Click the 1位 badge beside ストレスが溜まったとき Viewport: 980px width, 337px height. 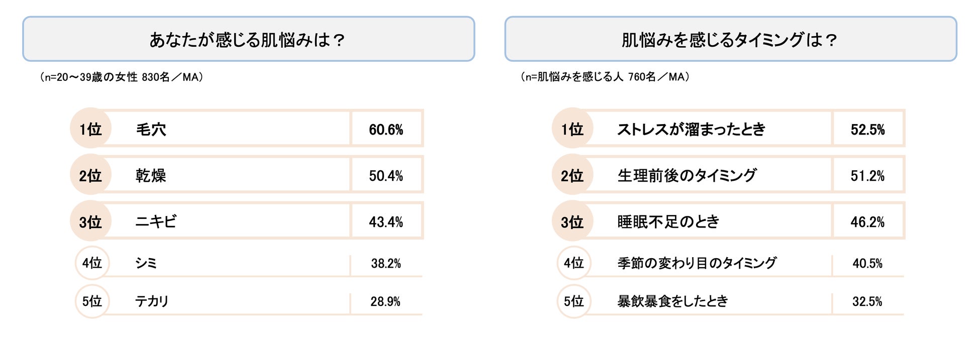pos(572,129)
